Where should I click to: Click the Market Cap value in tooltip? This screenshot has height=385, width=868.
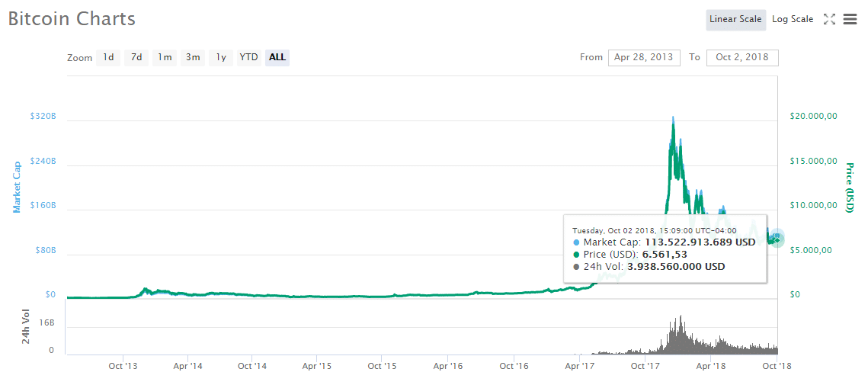700,242
